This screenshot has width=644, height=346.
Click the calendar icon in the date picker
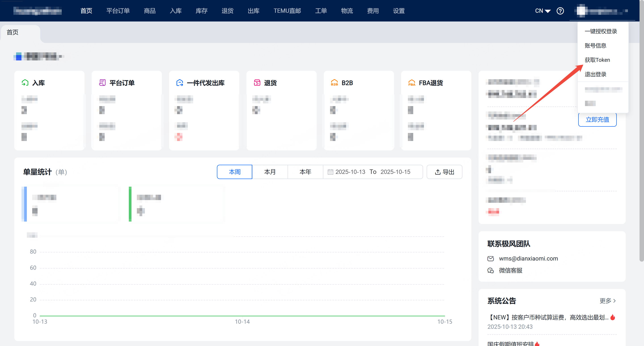331,172
